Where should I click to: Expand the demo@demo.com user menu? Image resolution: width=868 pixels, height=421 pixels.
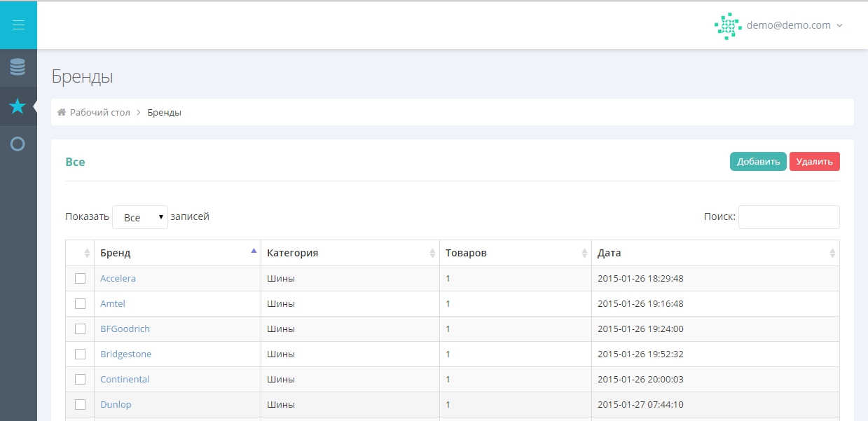(x=794, y=25)
